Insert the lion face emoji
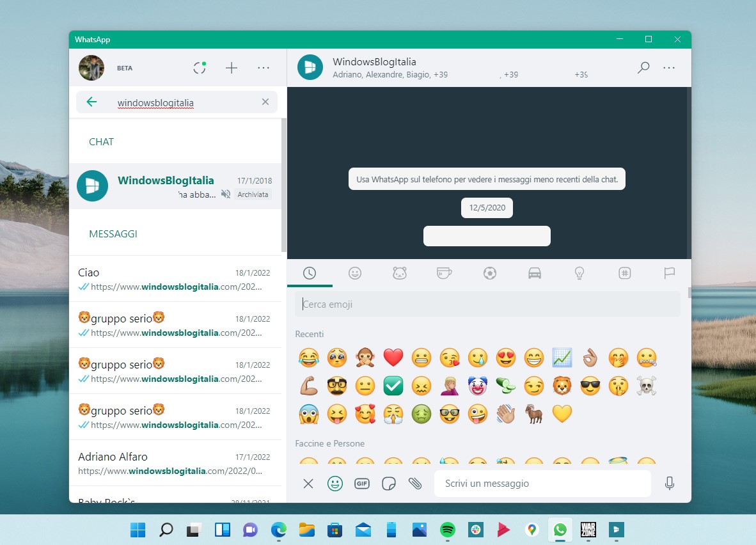This screenshot has width=756, height=545. tap(562, 386)
